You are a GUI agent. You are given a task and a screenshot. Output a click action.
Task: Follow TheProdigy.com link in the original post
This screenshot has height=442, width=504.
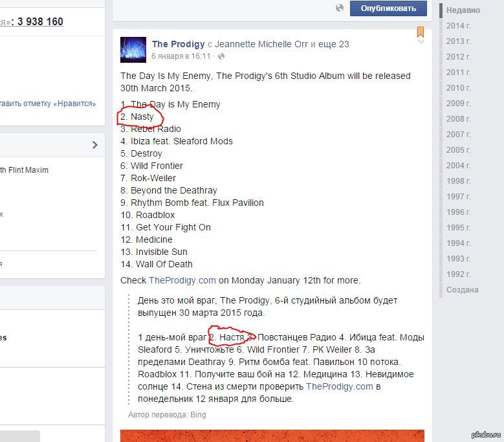[182, 280]
